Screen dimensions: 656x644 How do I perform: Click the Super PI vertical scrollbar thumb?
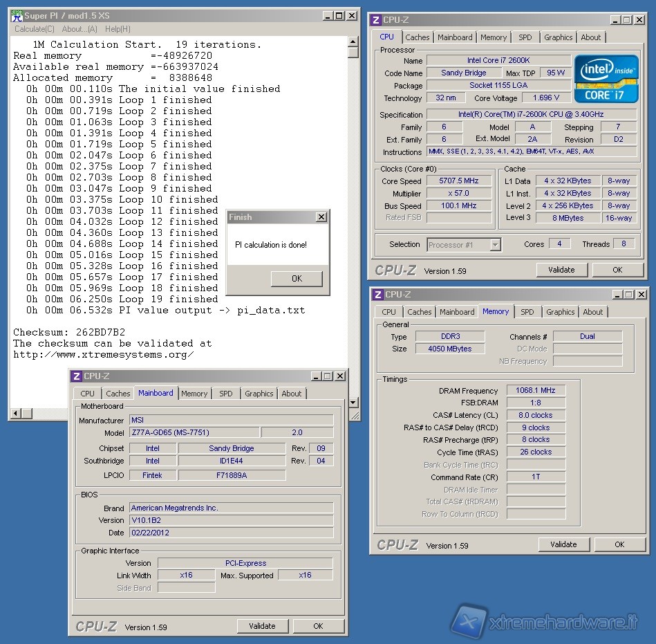pyautogui.click(x=353, y=53)
